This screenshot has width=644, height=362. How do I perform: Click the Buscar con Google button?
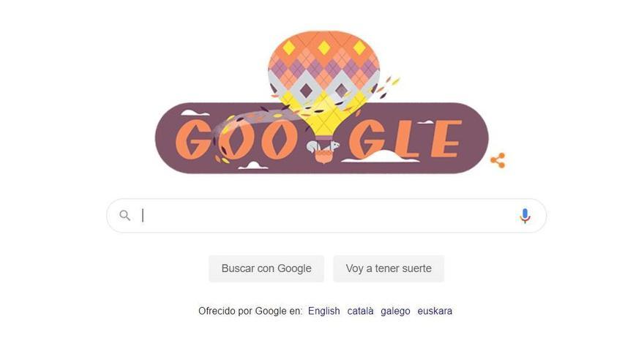click(x=266, y=268)
